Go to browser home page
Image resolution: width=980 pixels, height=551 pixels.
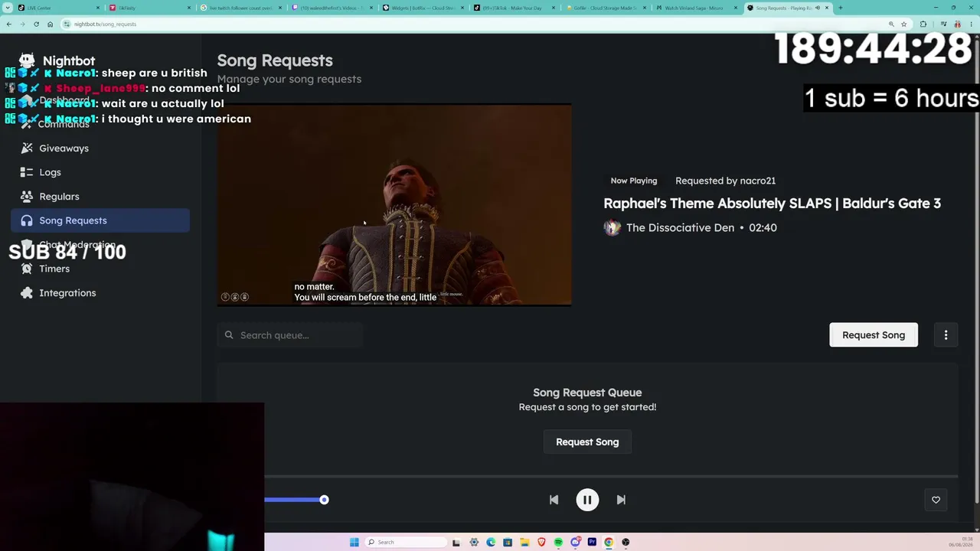pyautogui.click(x=50, y=24)
